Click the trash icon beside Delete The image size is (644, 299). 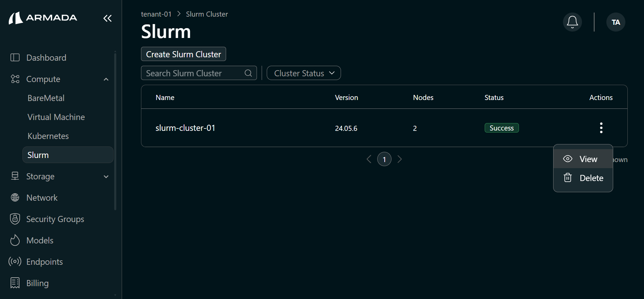coord(568,178)
